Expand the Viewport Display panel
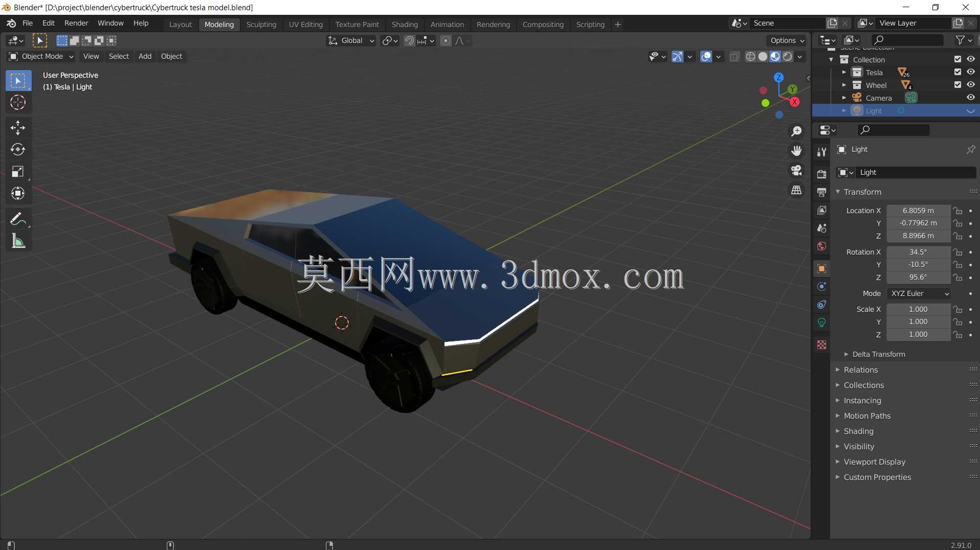The width and height of the screenshot is (980, 550). pos(838,462)
